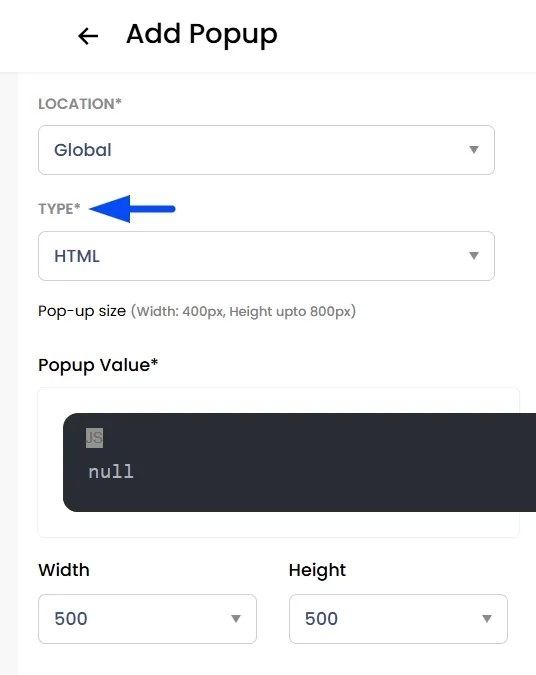Viewport: 536px width, 675px height.
Task: Click the Height label
Action: 317,570
